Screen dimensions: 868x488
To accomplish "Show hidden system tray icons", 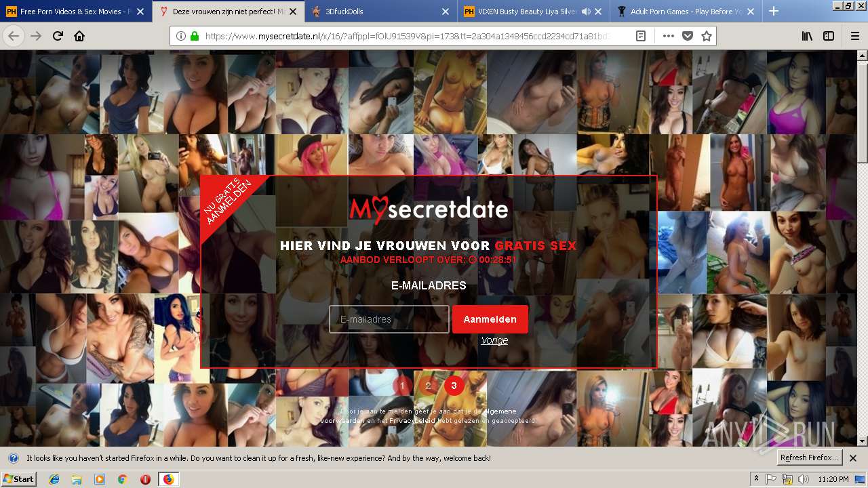I will coord(756,479).
